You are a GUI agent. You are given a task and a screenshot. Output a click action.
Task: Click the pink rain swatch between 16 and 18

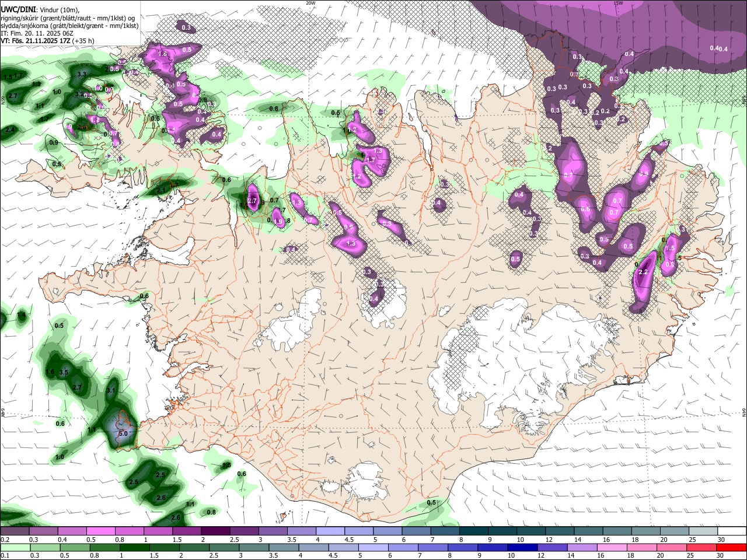(611, 547)
